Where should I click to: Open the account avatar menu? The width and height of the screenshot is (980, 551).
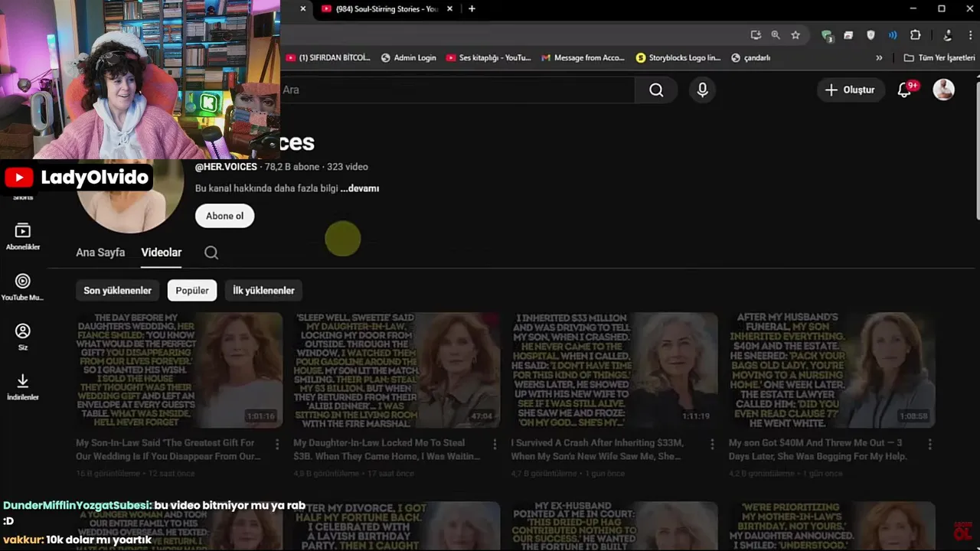coord(943,90)
